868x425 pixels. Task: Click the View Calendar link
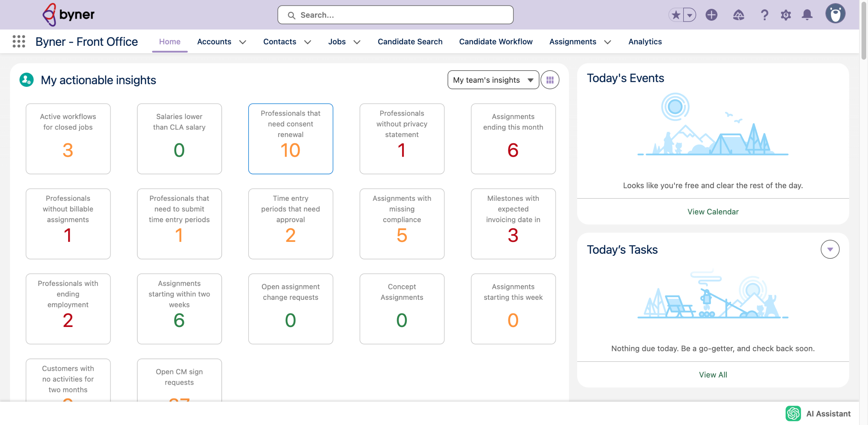click(x=713, y=212)
